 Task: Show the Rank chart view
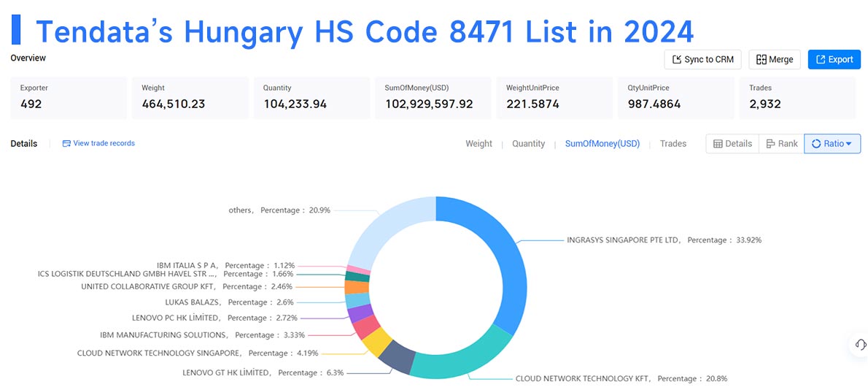(x=782, y=143)
